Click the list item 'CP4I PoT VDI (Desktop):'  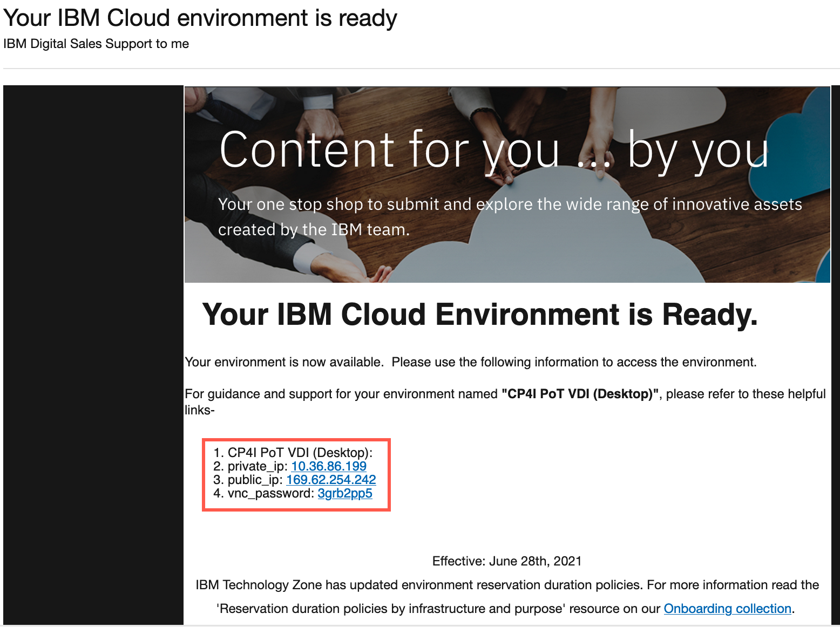pos(300,453)
